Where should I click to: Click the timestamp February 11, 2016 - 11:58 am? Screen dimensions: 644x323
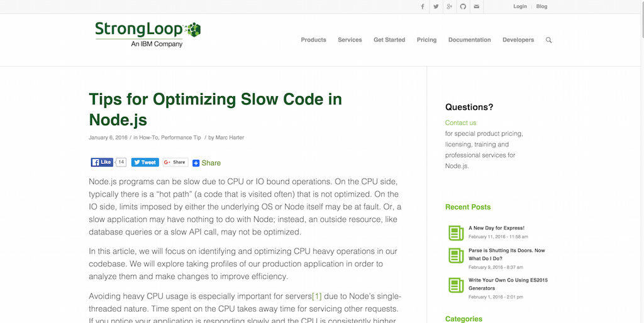point(498,237)
